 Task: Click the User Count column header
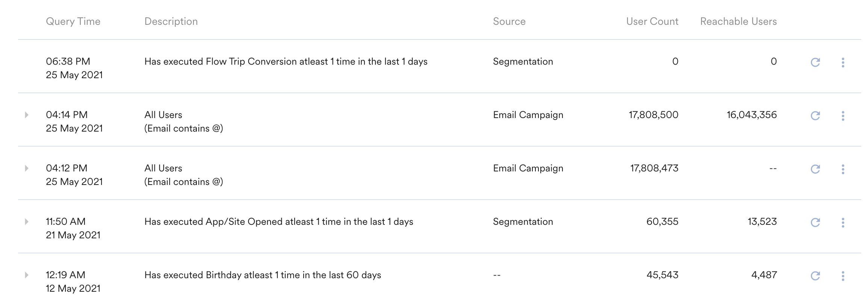pyautogui.click(x=652, y=21)
